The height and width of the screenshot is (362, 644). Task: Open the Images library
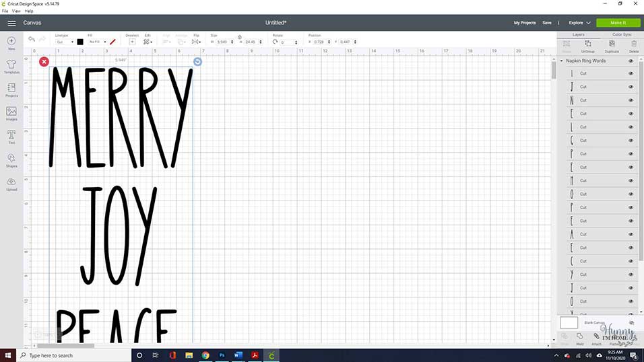click(11, 113)
